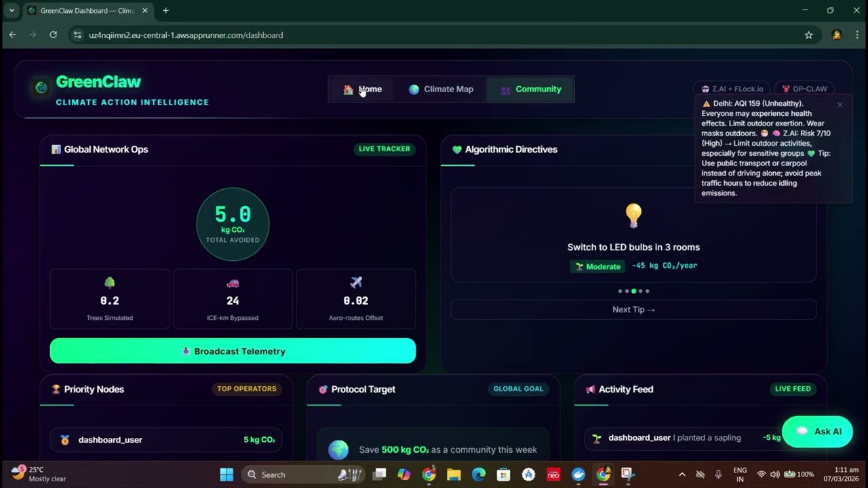The image size is (868, 488).
Task: Click the LIVE FEED badge
Action: click(x=793, y=389)
